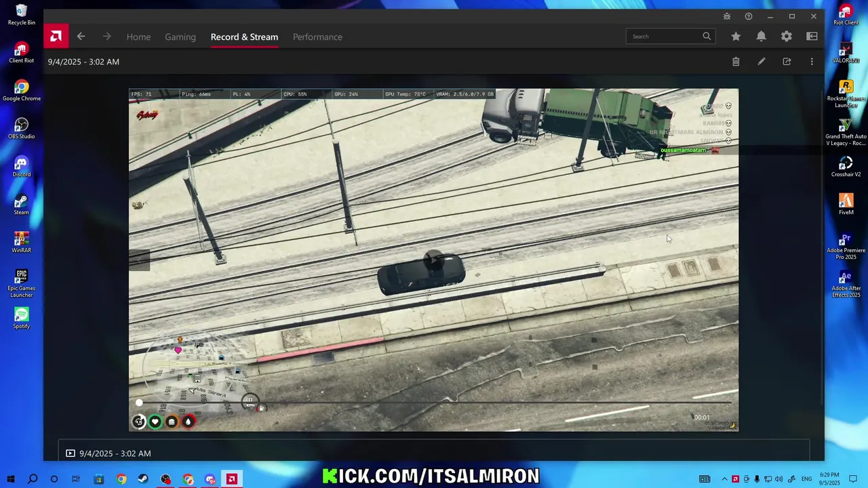The height and width of the screenshot is (488, 868).
Task: Launch Steam from desktop
Action: point(21,205)
